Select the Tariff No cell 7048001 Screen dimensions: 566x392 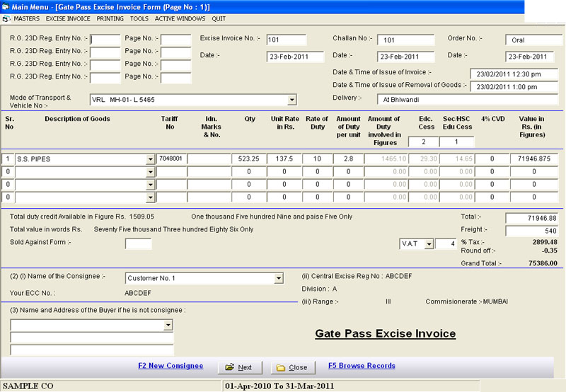tap(171, 158)
